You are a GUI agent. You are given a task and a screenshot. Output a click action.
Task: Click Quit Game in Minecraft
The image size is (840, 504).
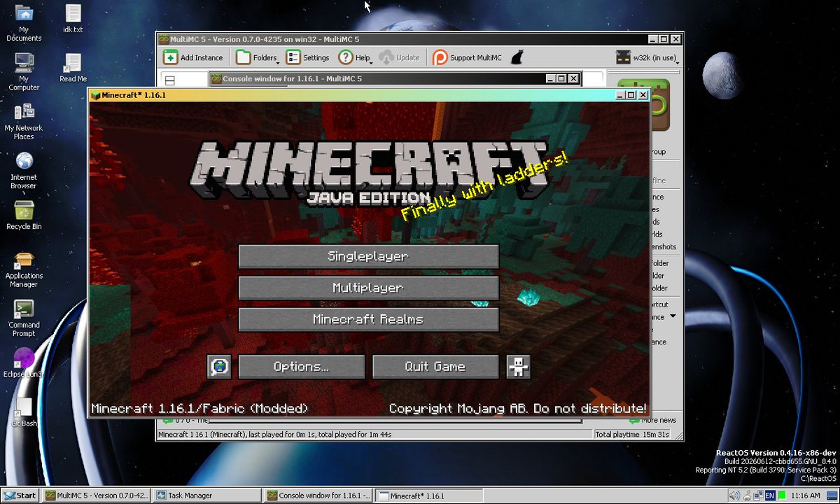click(435, 367)
